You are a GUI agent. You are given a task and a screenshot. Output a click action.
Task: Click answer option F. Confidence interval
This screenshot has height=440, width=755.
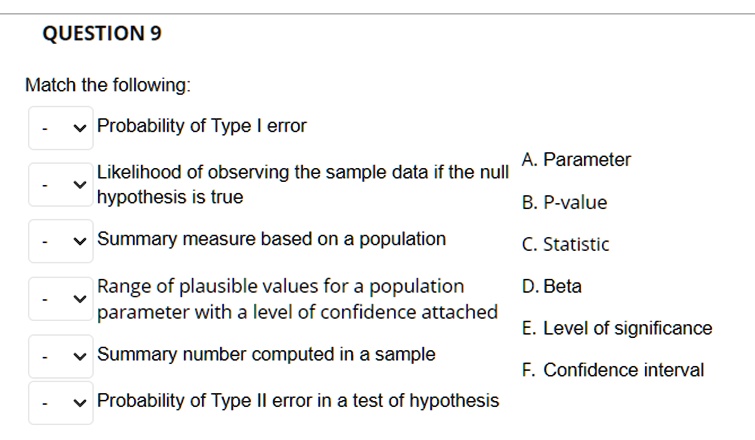[x=613, y=370]
